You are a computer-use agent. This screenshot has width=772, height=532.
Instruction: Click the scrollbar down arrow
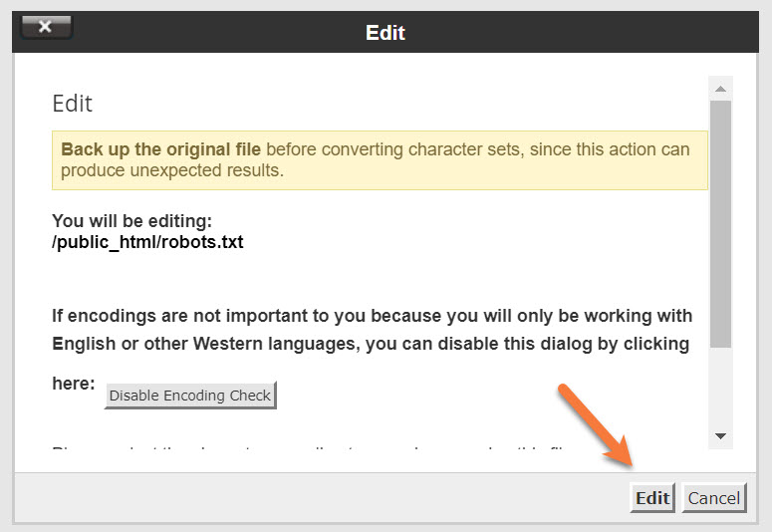tap(720, 436)
